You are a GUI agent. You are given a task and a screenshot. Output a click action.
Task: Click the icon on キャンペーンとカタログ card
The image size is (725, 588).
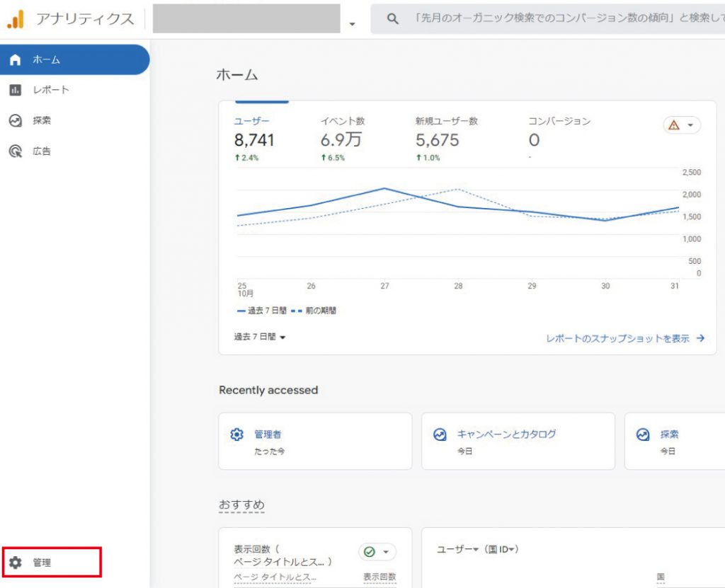click(x=440, y=434)
